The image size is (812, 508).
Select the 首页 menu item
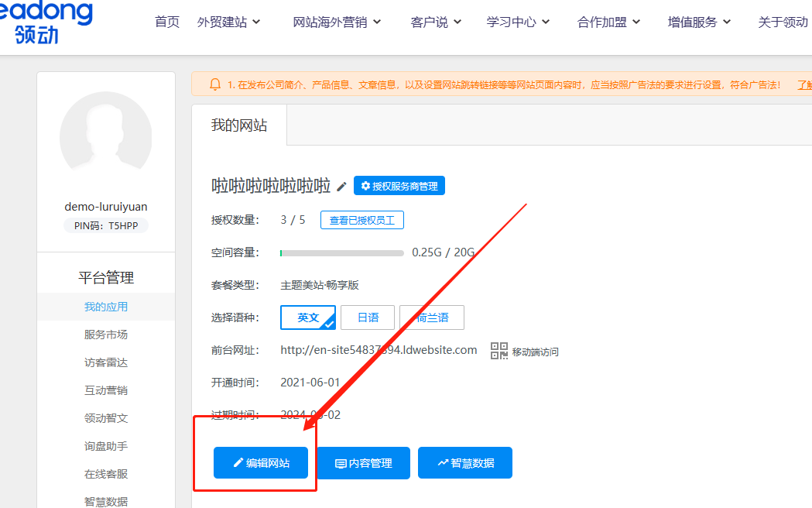point(166,22)
